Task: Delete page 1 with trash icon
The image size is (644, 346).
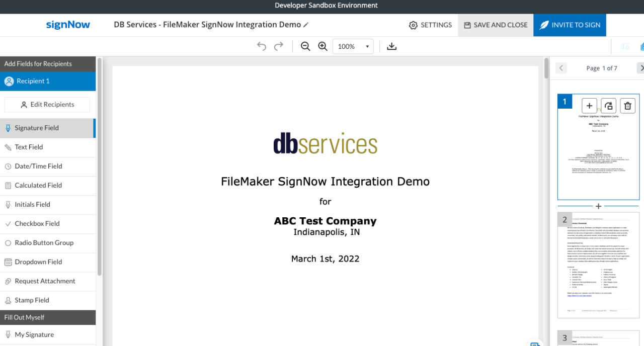Action: pos(627,106)
